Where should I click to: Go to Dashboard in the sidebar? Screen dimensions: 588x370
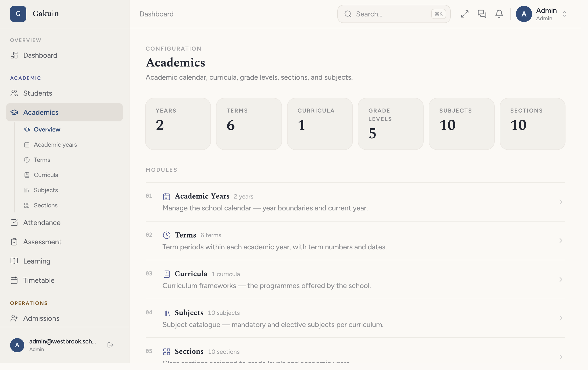click(64, 55)
